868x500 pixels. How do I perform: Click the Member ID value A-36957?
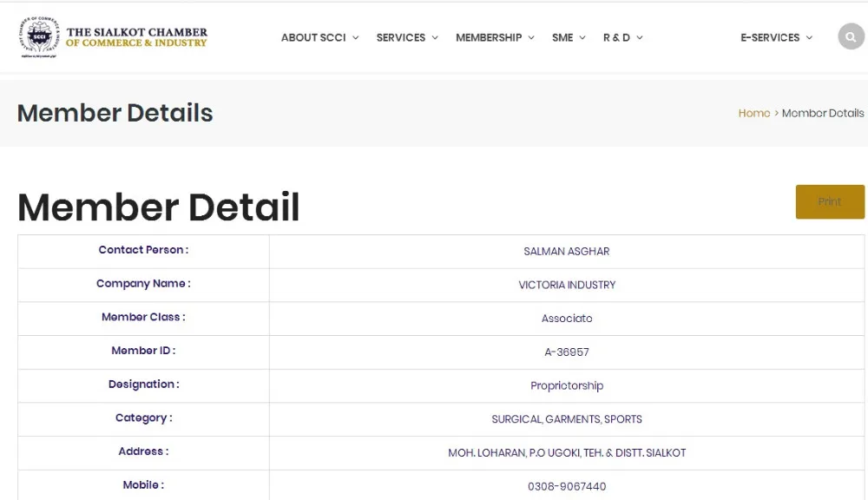(x=567, y=352)
